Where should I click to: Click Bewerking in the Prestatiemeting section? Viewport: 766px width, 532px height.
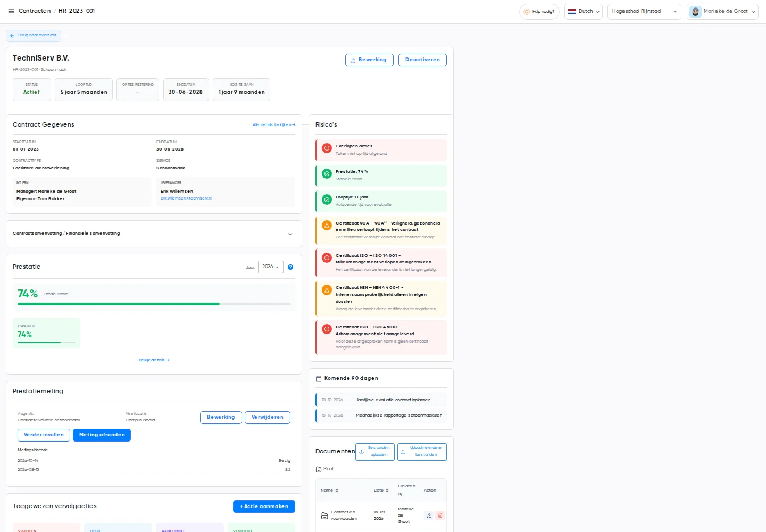click(x=221, y=418)
